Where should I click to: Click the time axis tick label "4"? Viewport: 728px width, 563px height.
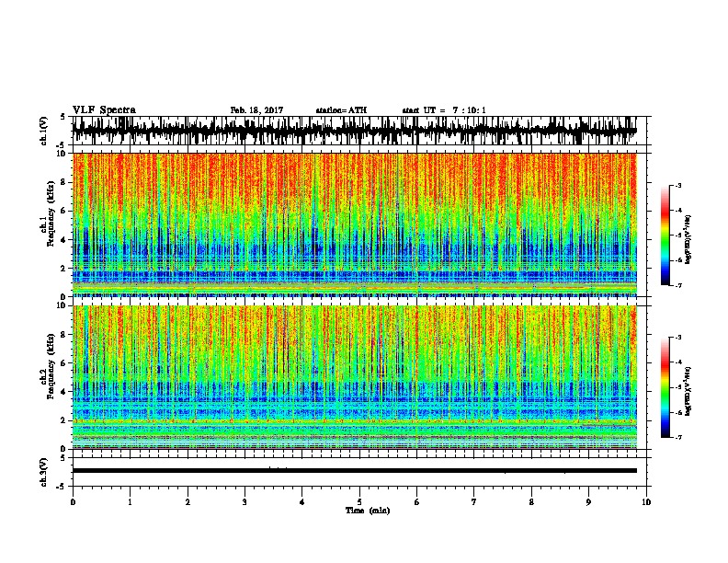[302, 502]
